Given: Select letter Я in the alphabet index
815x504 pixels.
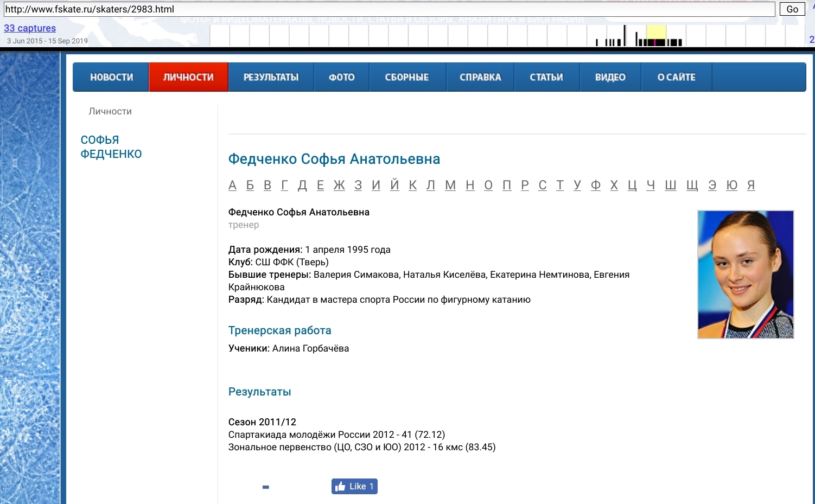Looking at the screenshot, I should (751, 185).
